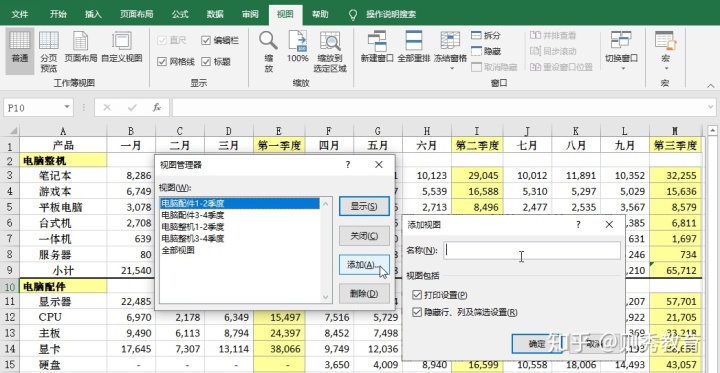Click the Add (添加) button

click(x=364, y=265)
